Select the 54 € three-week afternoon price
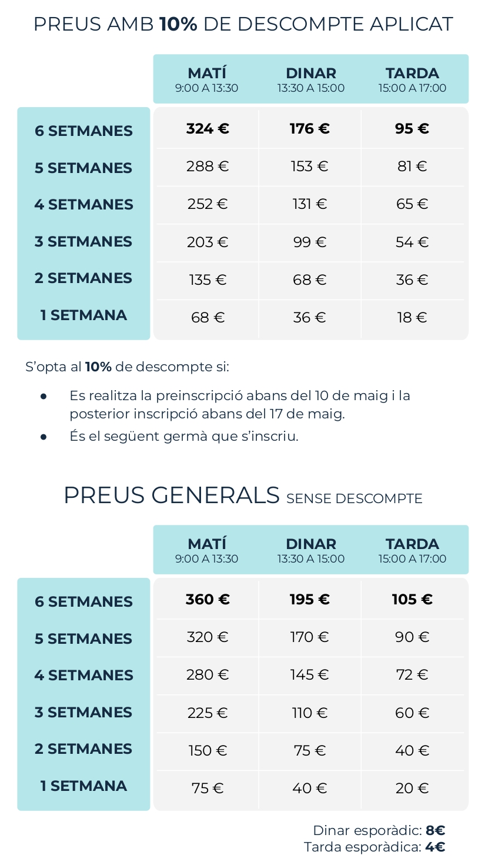Image resolution: width=485 pixels, height=868 pixels. coord(412,242)
